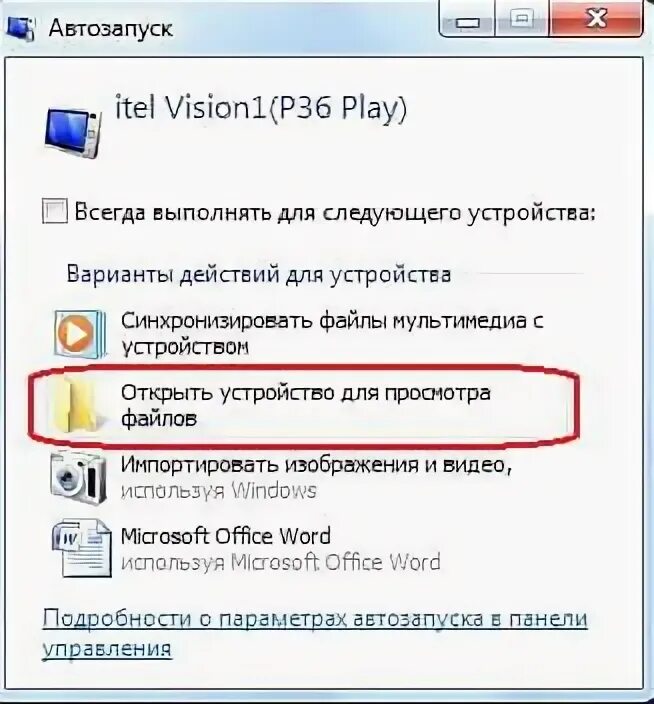Click the Автозапуск title bar icon
654x704 pixels.
[18, 28]
